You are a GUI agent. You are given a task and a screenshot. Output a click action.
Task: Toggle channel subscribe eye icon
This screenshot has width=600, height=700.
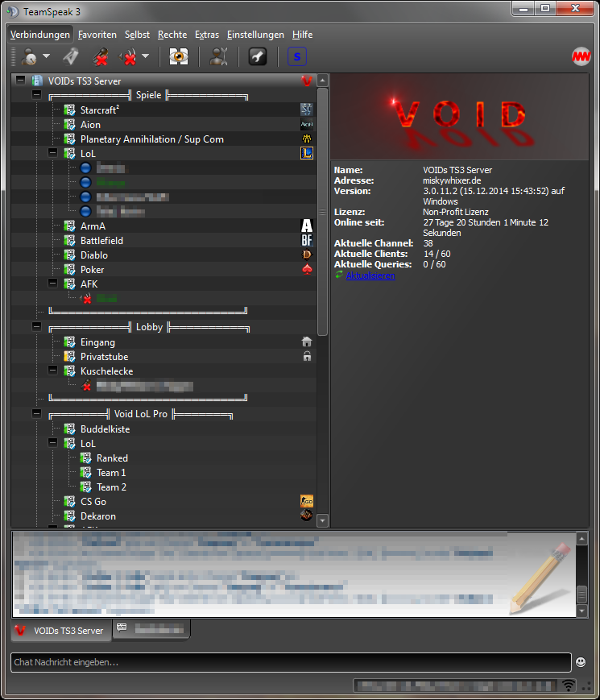click(x=179, y=56)
